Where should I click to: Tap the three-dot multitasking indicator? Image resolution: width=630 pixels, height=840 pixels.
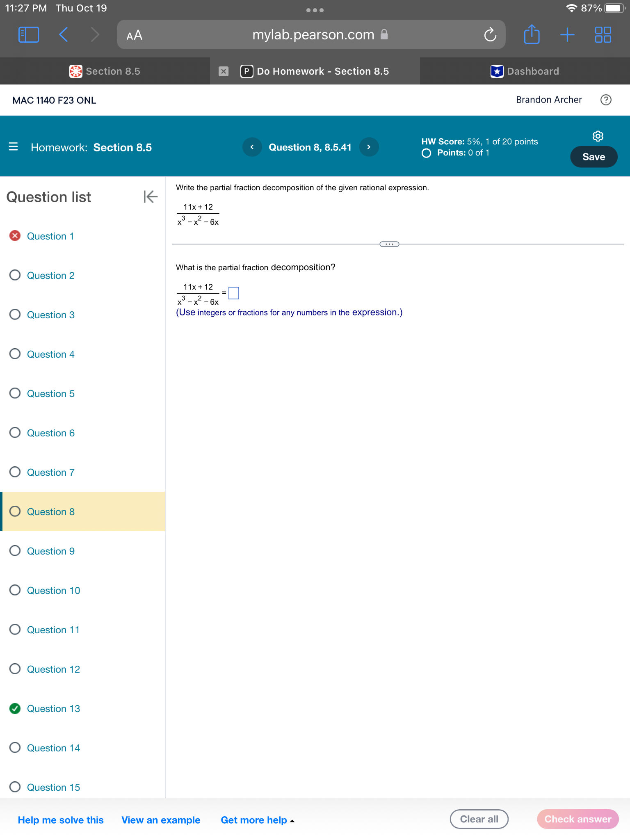coord(315,10)
